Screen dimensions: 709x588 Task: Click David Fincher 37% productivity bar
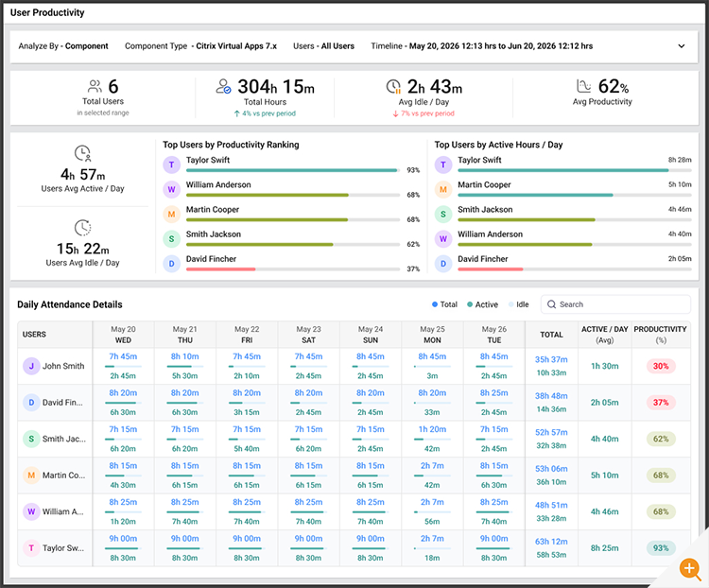click(292, 269)
